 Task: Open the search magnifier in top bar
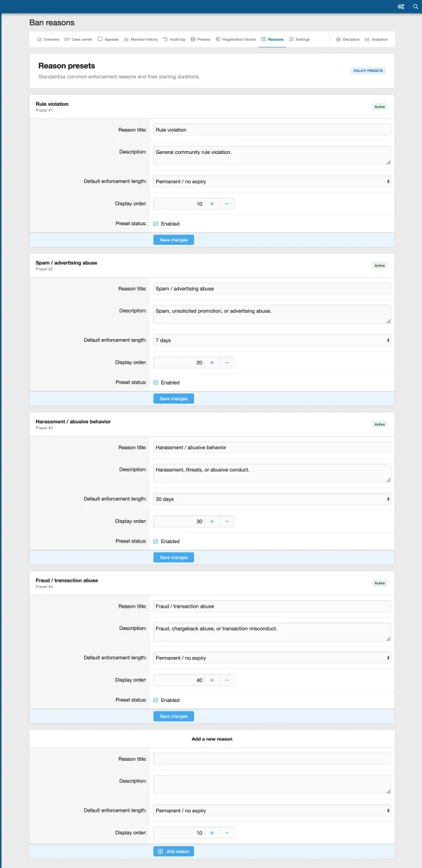point(416,6)
